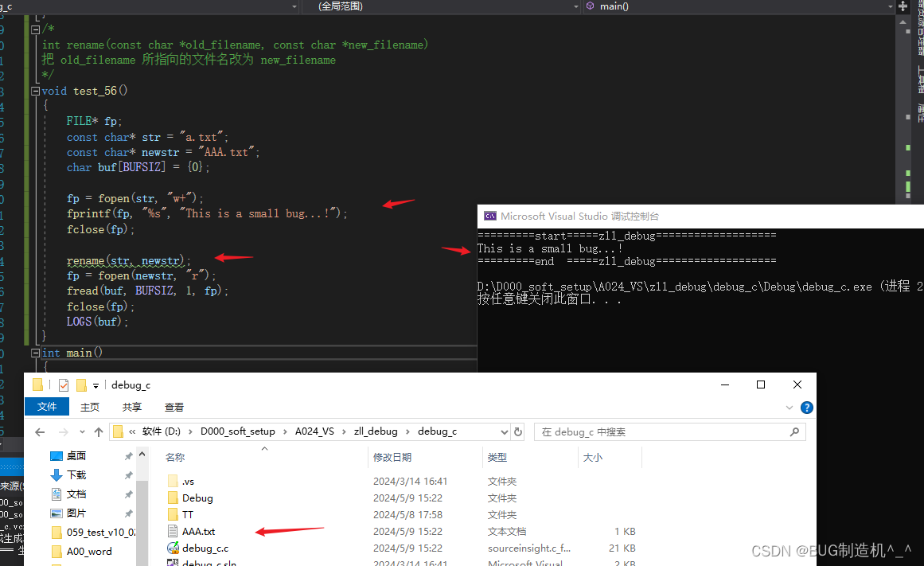Click the TT date 2024/5/8 17:58
The width and height of the screenshot is (924, 566).
(407, 515)
